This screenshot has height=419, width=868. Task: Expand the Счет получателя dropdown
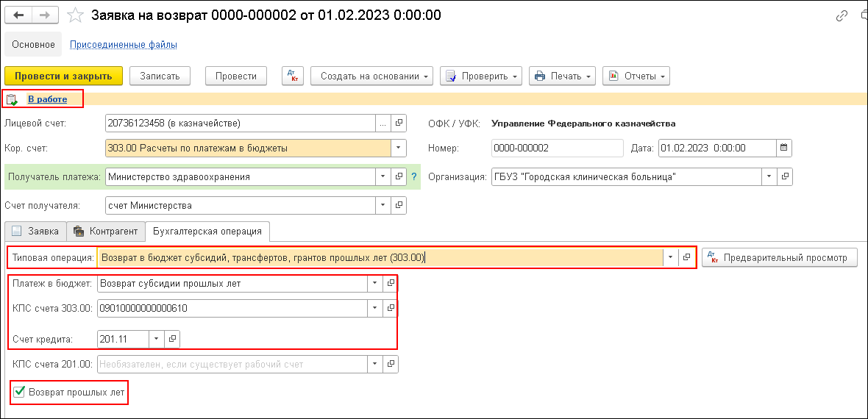pos(384,205)
